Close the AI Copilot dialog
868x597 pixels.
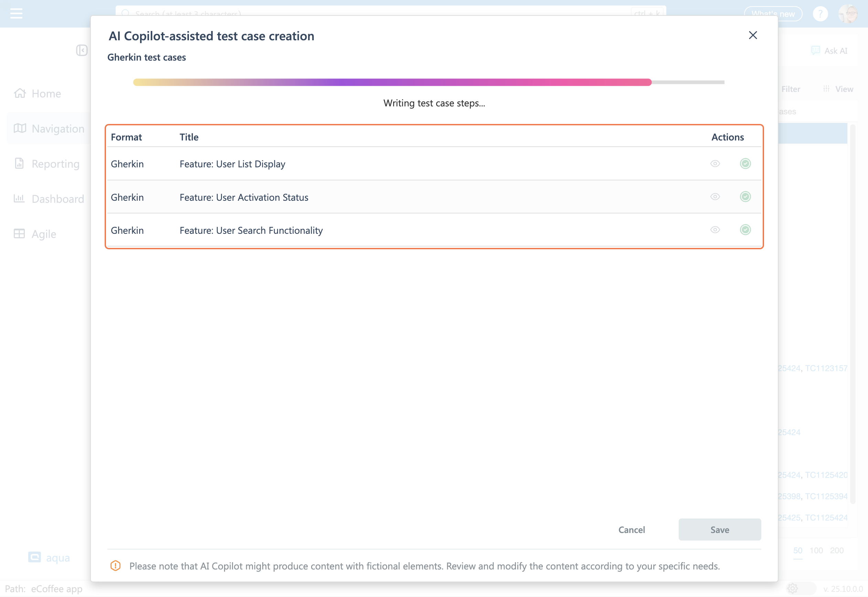(752, 35)
